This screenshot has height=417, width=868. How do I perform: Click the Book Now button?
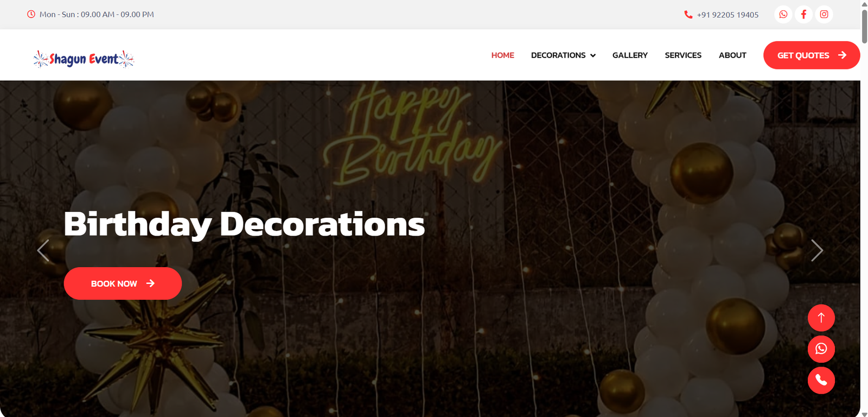coord(123,283)
